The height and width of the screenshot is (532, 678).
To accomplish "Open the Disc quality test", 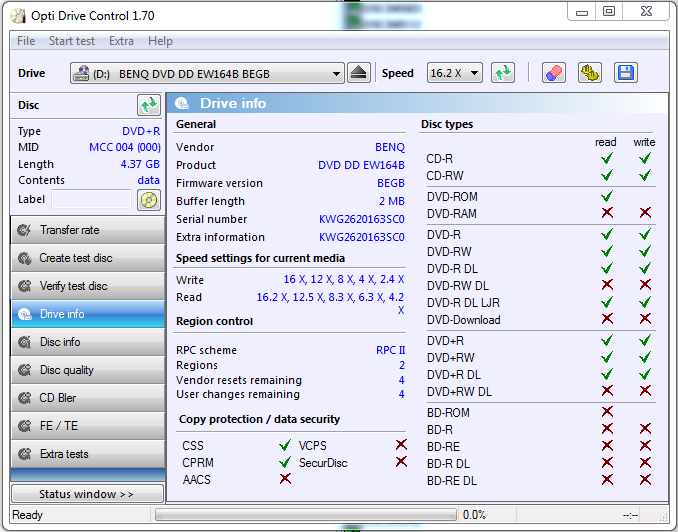I will tap(88, 370).
